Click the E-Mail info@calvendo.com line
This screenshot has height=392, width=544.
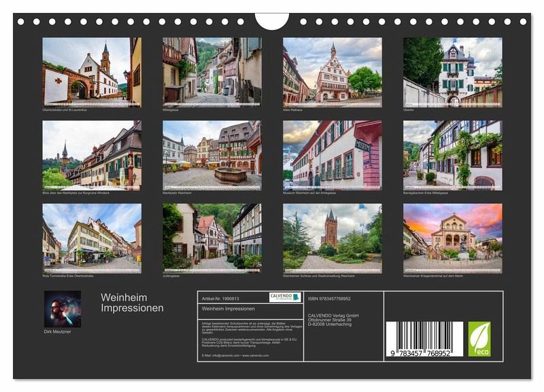pyautogui.click(x=235, y=355)
